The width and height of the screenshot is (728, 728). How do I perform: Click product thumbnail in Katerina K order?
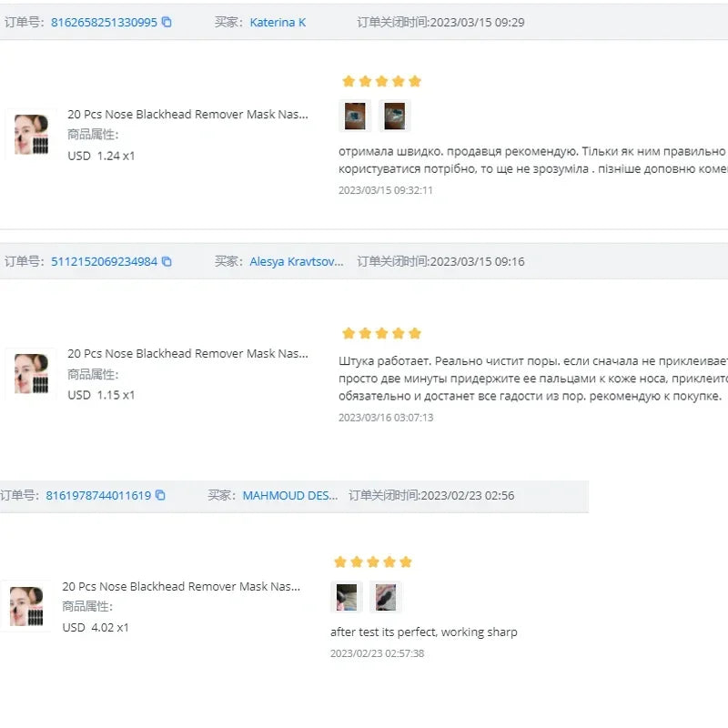[32, 135]
